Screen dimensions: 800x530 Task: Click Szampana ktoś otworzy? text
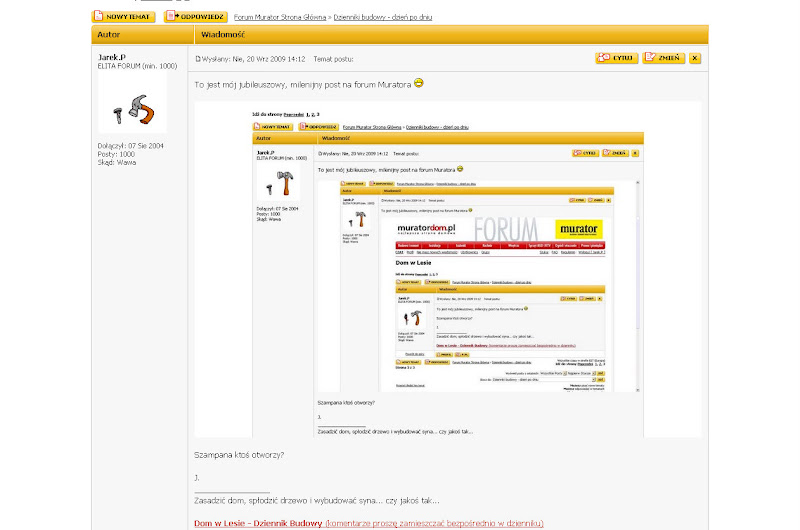pyautogui.click(x=239, y=455)
